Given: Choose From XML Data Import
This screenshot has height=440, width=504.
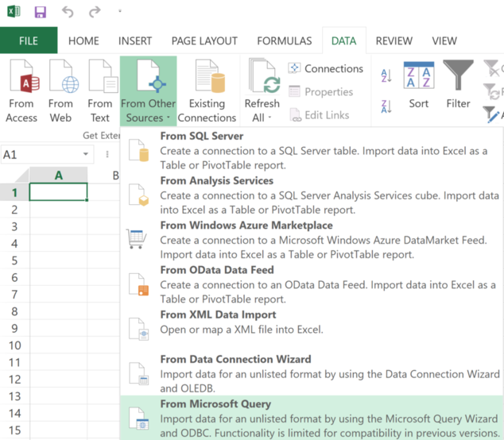Looking at the screenshot, I should 312,329.
